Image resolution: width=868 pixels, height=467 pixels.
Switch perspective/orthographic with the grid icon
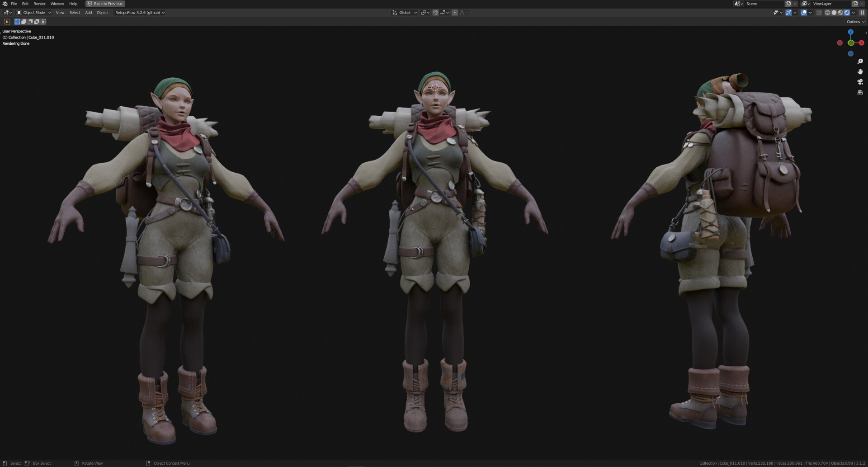(x=860, y=92)
